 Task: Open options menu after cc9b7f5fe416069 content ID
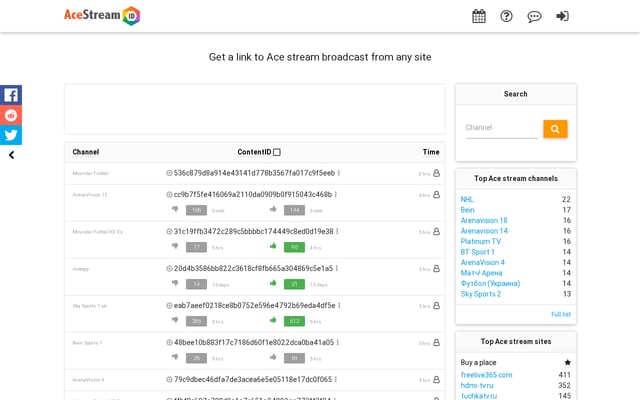point(336,195)
